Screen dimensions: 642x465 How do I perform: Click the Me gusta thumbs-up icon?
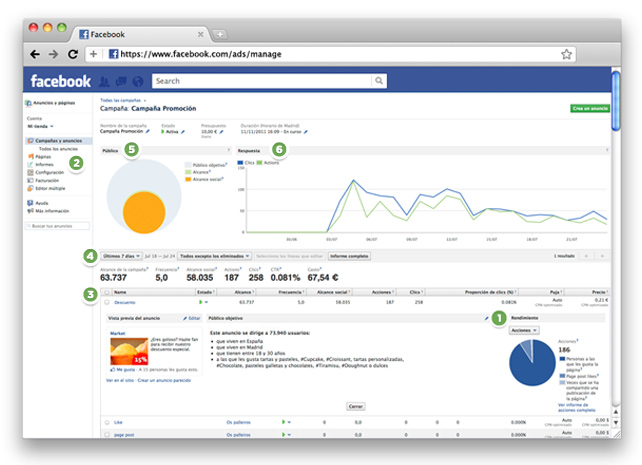tap(112, 370)
